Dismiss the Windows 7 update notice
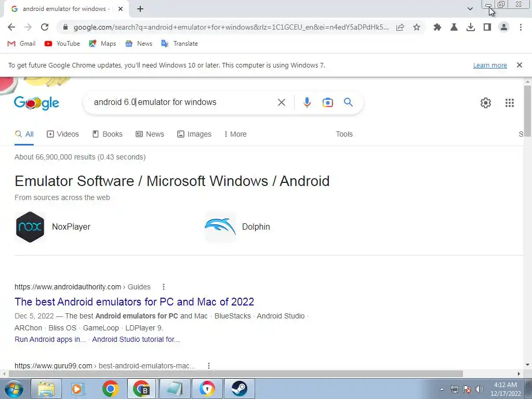The width and height of the screenshot is (532, 399). click(519, 65)
